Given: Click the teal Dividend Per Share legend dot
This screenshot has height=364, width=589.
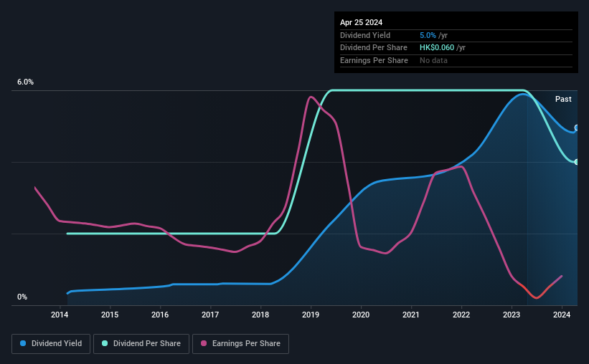Looking at the screenshot, I should pos(105,343).
